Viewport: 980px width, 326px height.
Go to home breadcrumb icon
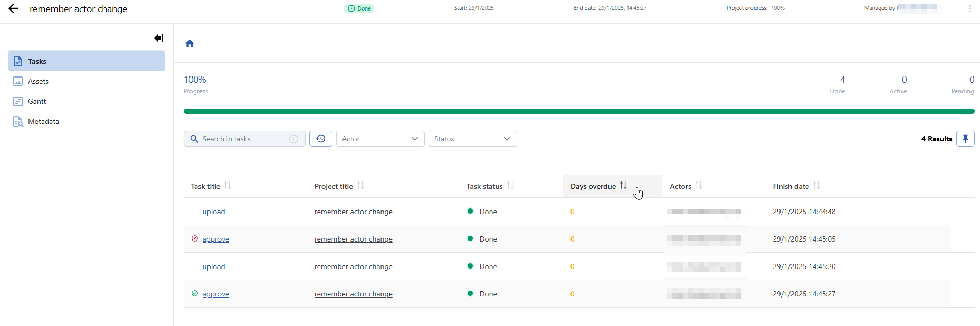coord(189,44)
